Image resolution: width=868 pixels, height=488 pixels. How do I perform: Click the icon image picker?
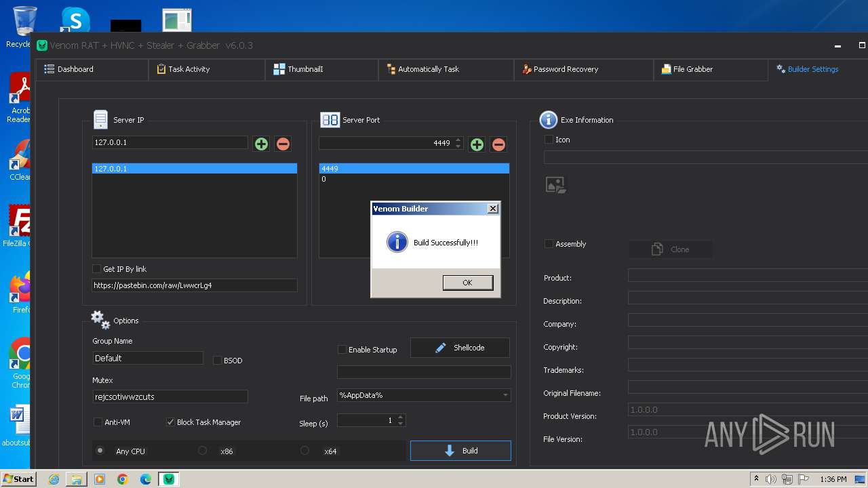point(556,184)
